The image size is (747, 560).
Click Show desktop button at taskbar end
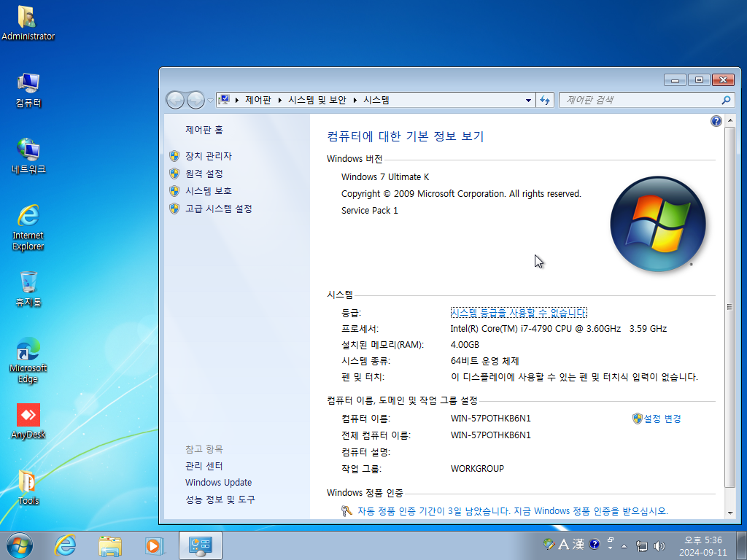click(742, 545)
